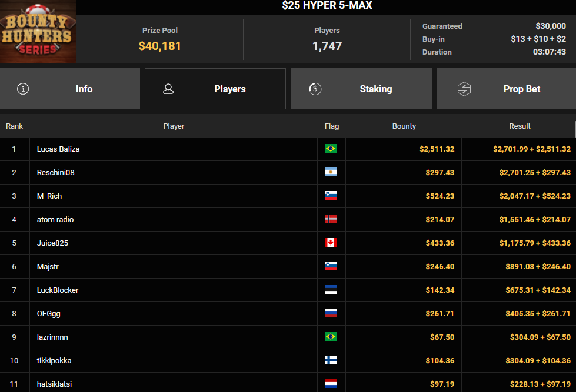576x392 pixels.
Task: Click the Players person icon
Action: (x=168, y=89)
